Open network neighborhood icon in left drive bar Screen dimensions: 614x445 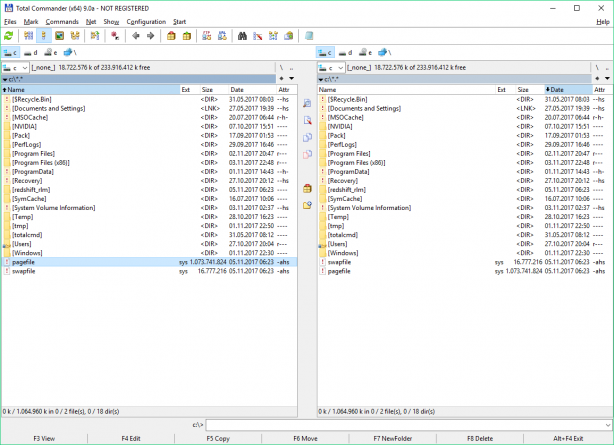70,52
